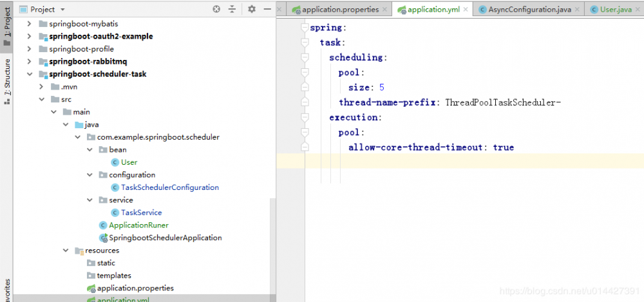This screenshot has height=302, width=644.
Task: Expand springboot-rabbitmq module
Action: (29, 62)
